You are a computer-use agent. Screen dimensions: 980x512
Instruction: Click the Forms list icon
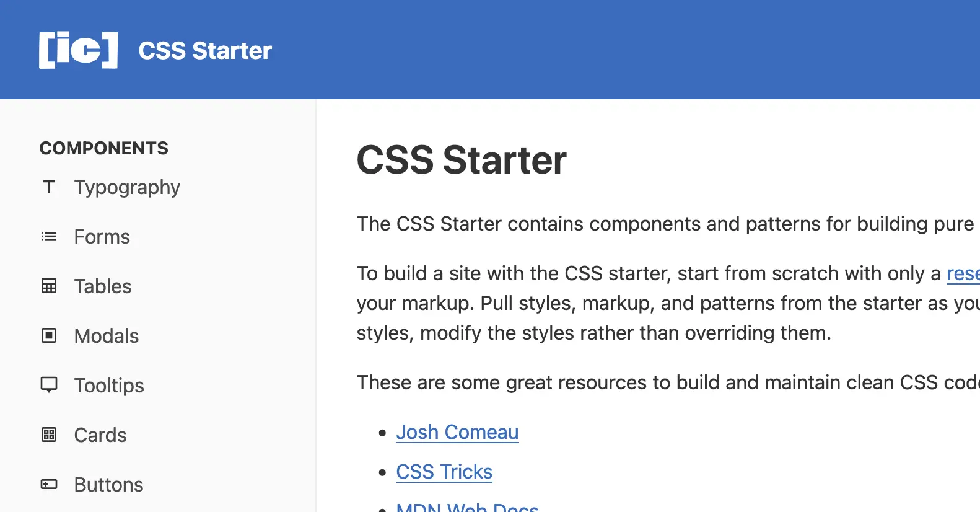(48, 236)
